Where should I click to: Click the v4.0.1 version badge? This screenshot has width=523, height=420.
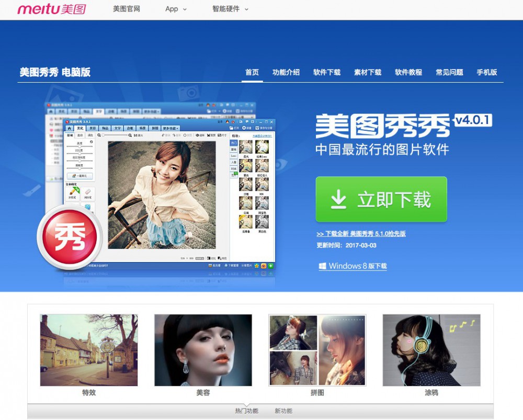[x=473, y=120]
